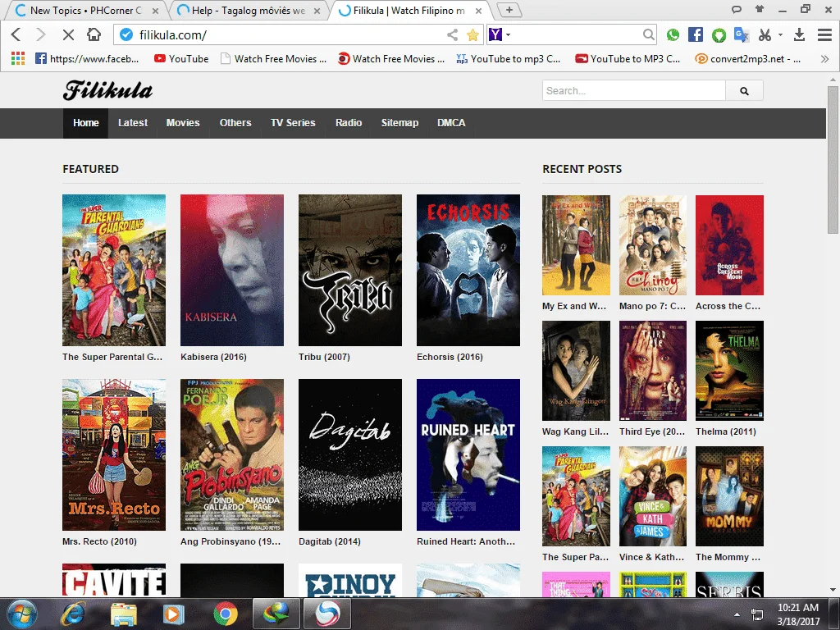The width and height of the screenshot is (840, 630).
Task: Open the DMCA menu item
Action: click(451, 123)
